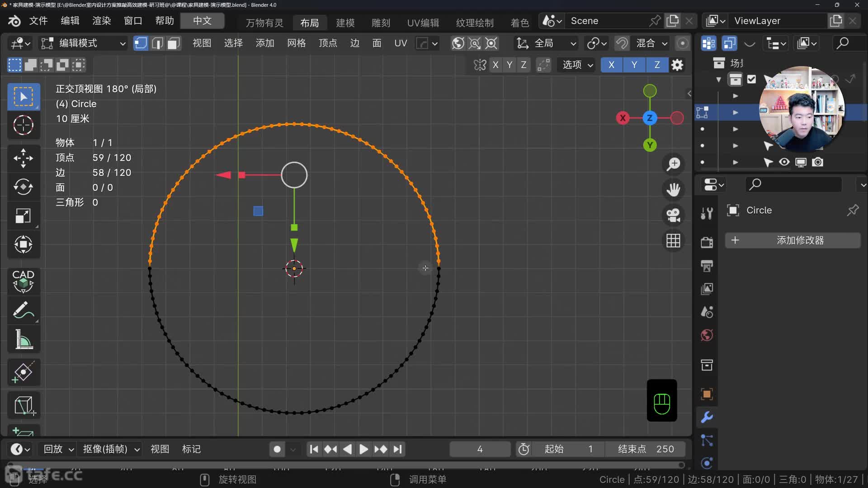
Task: Switch to orthographic grid view toggle
Action: point(673,241)
